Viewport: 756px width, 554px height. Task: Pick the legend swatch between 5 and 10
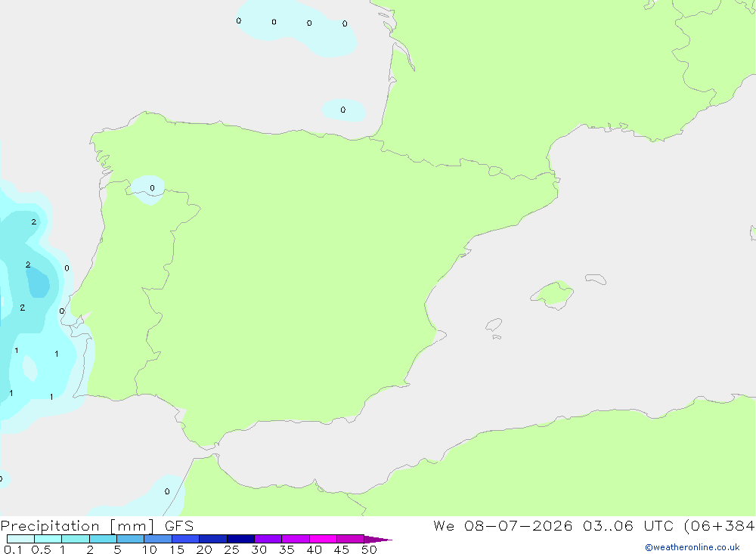click(x=131, y=539)
